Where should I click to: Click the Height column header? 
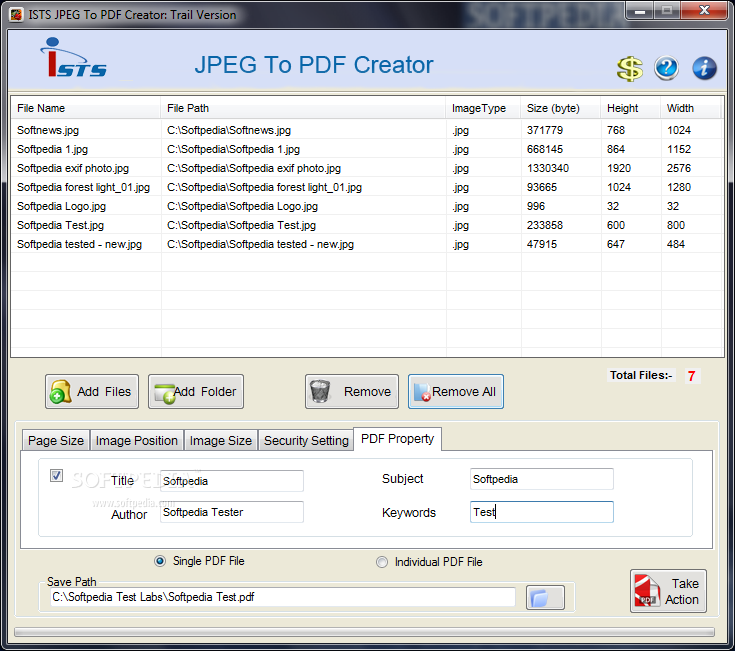630,108
